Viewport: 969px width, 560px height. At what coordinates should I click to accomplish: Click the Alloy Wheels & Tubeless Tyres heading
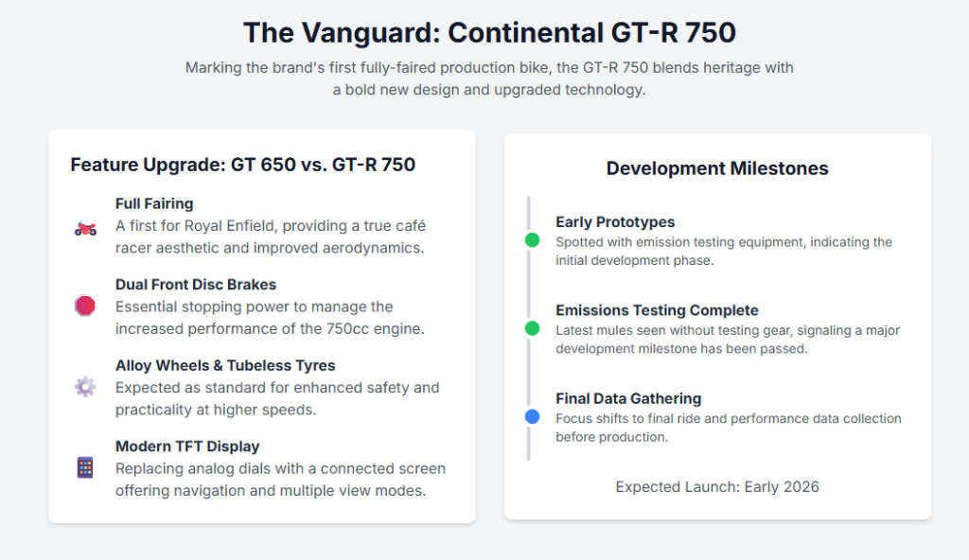pos(225,365)
